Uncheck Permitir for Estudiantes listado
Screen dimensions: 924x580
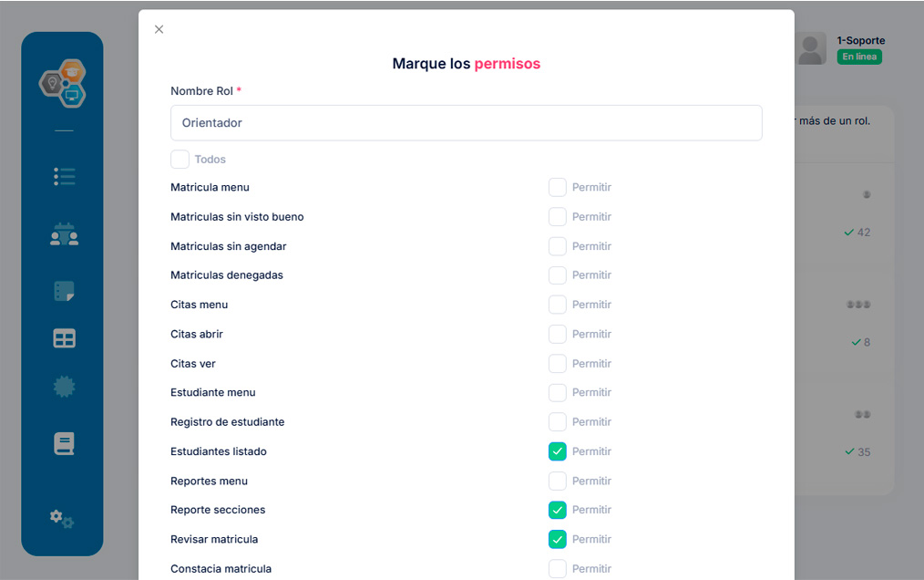557,451
